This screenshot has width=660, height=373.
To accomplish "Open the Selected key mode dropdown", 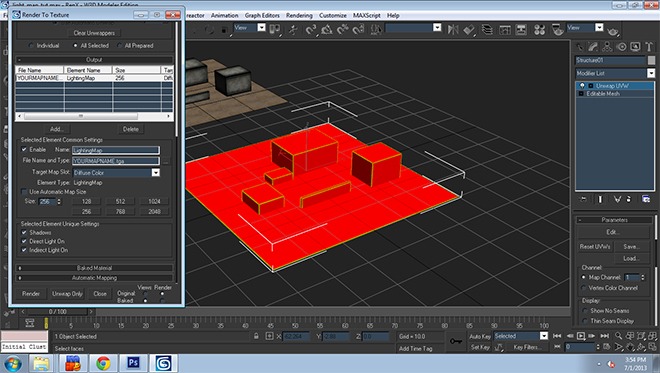I will (544, 336).
